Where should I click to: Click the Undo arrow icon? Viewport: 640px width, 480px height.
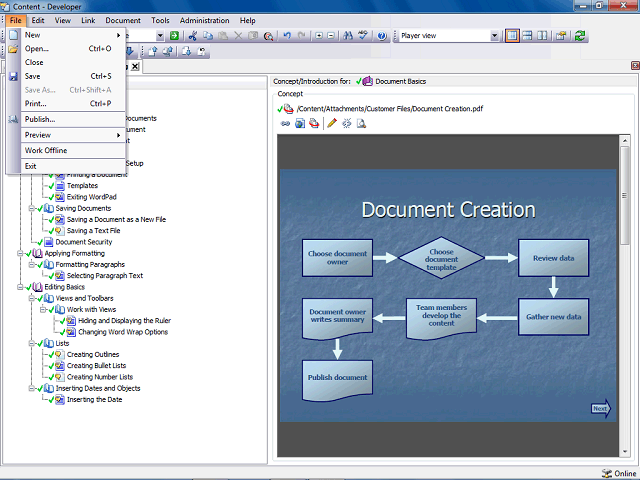point(287,36)
